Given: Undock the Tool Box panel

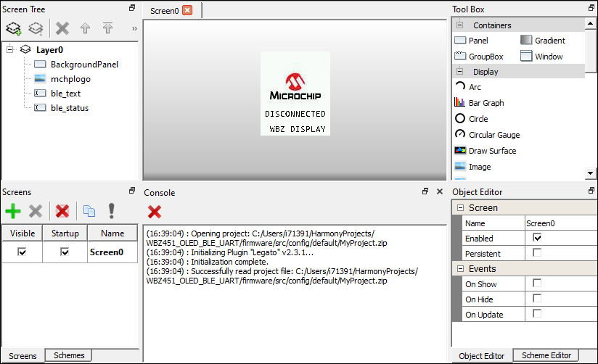Looking at the screenshot, I should click(x=591, y=8).
